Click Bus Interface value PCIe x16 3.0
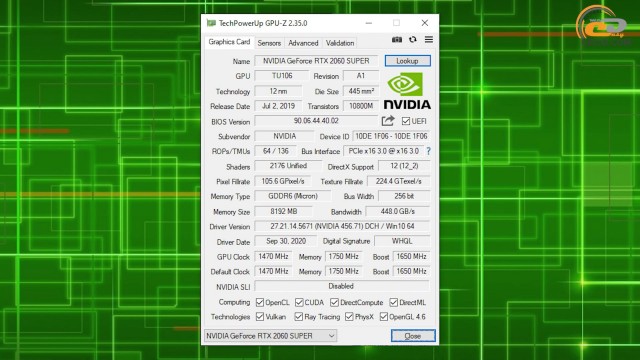The height and width of the screenshot is (360, 640). [x=383, y=151]
